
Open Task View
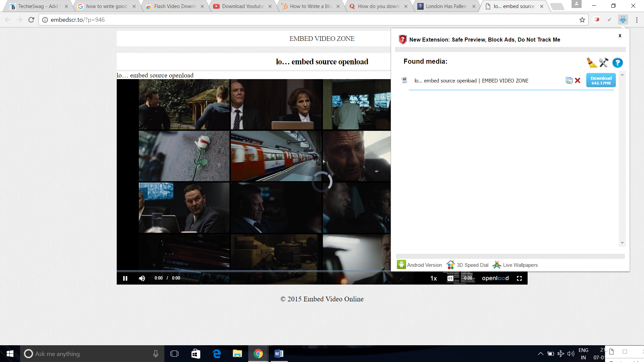(x=174, y=354)
